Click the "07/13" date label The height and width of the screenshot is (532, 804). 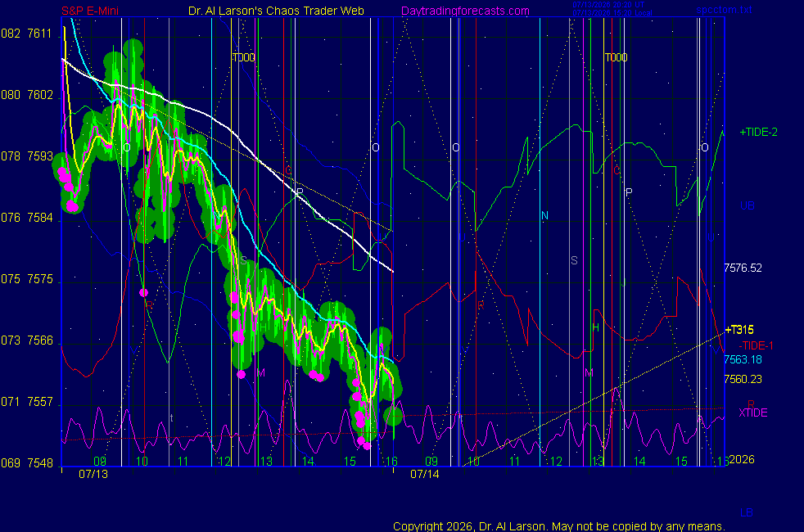click(x=93, y=474)
